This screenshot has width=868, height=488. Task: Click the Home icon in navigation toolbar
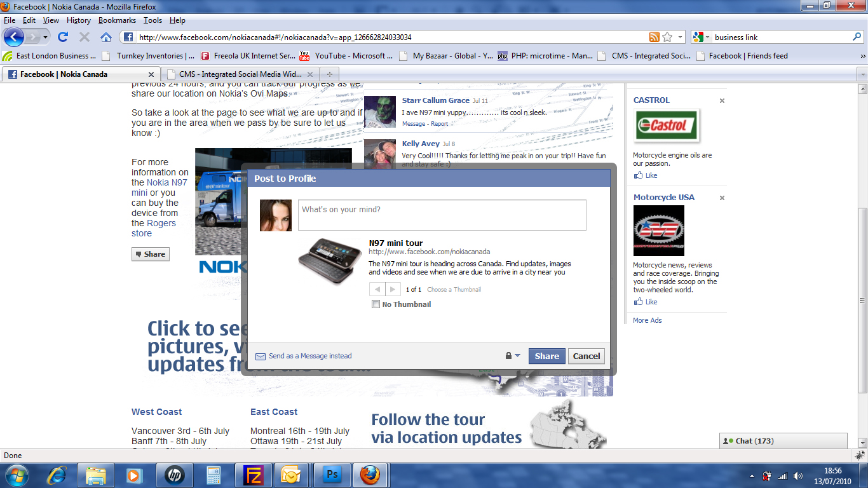click(x=105, y=37)
